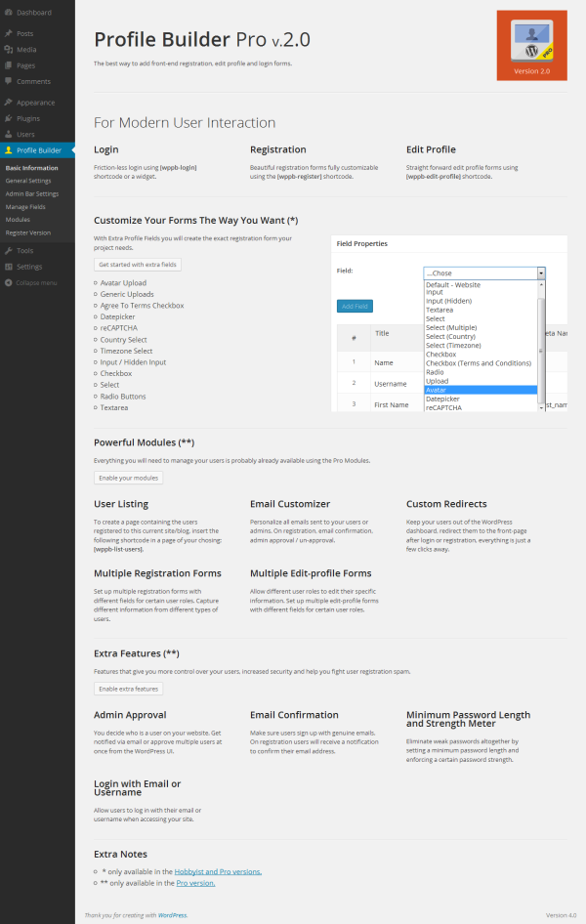Open the Posts menu item
This screenshot has height=924, width=586.
click(x=24, y=33)
